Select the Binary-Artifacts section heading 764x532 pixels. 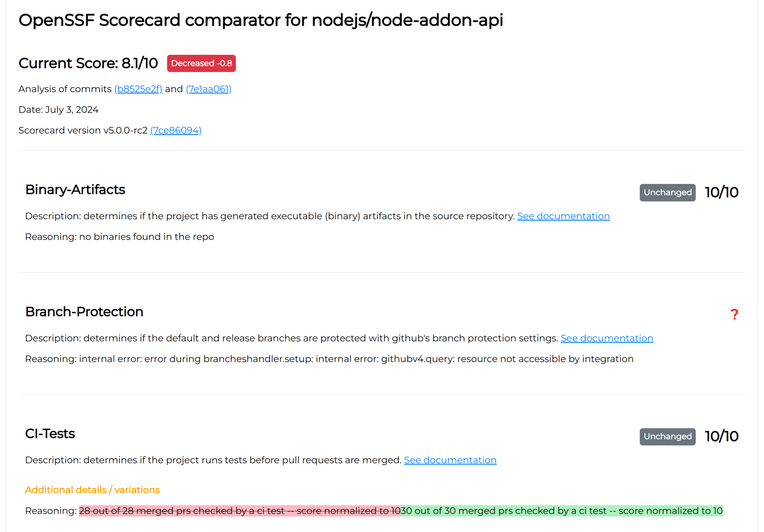(75, 190)
